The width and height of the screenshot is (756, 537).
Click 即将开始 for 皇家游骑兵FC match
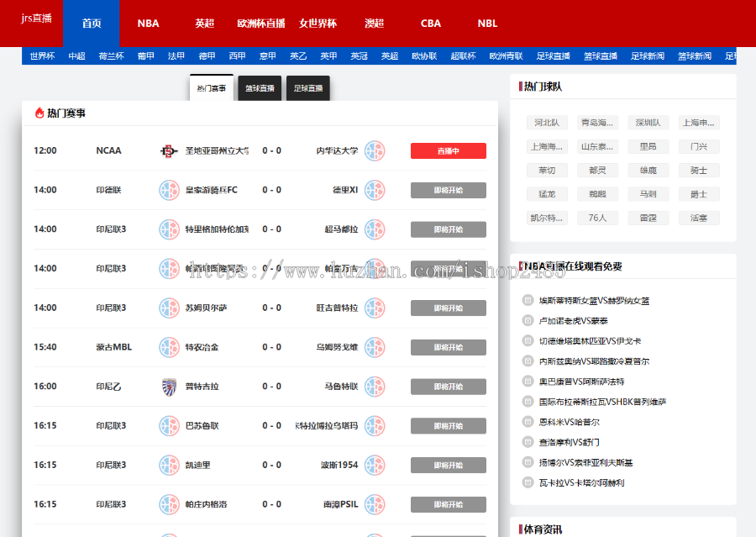pos(449,190)
